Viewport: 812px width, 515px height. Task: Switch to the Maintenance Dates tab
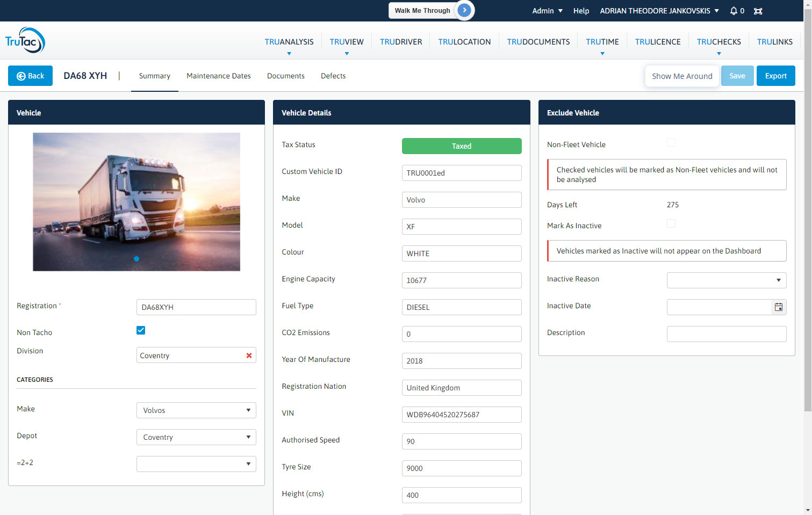click(x=218, y=76)
